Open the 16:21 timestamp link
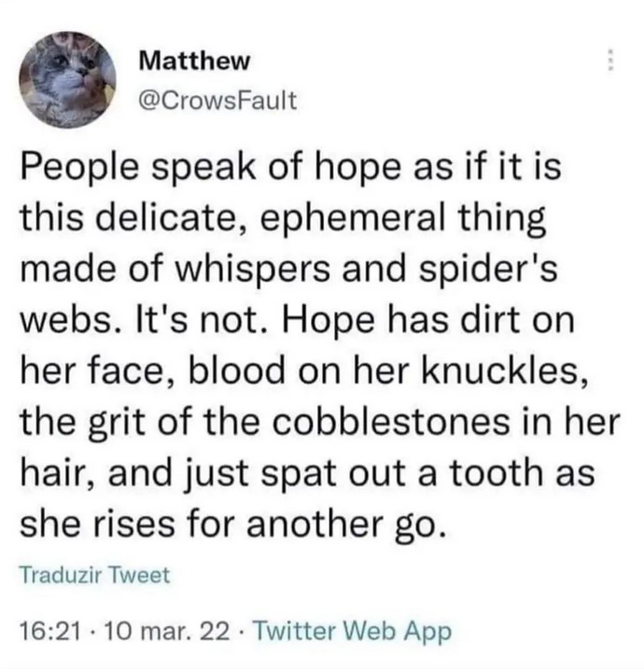Screen dimensions: 644x669 pyautogui.click(x=50, y=632)
